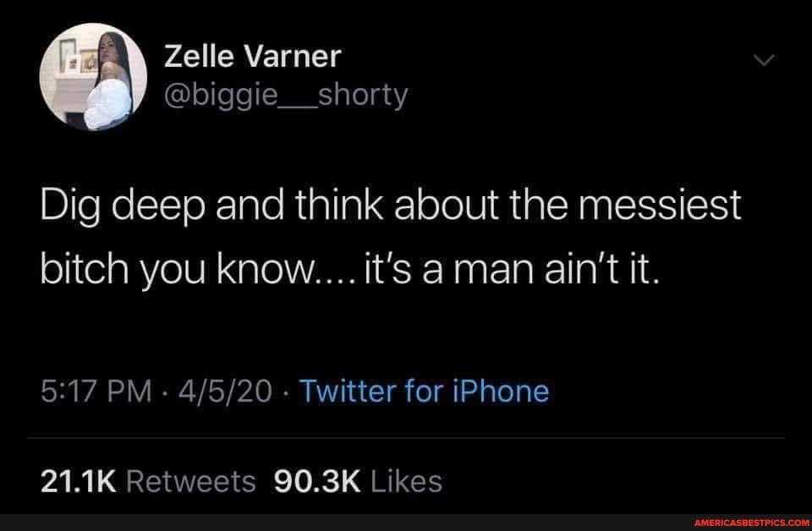Click the divider line above the retweet stats
The image size is (812, 531).
406,439
